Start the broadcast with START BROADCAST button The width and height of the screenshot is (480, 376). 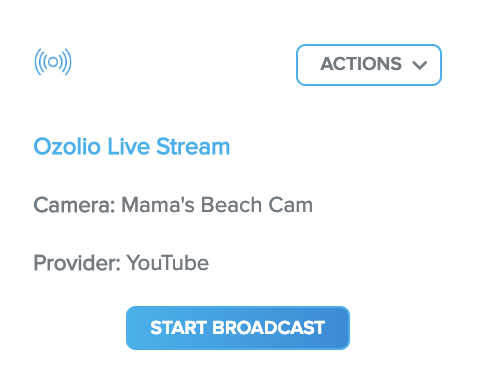coord(238,328)
